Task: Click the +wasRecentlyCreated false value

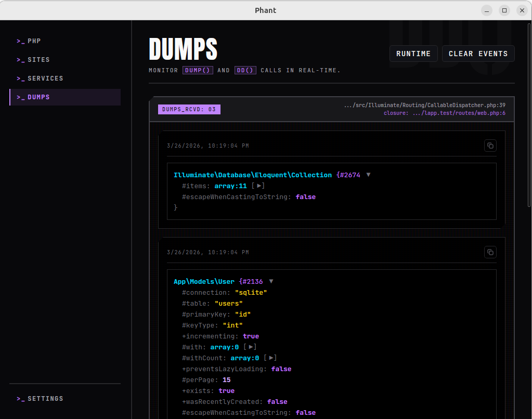Action: (277, 402)
